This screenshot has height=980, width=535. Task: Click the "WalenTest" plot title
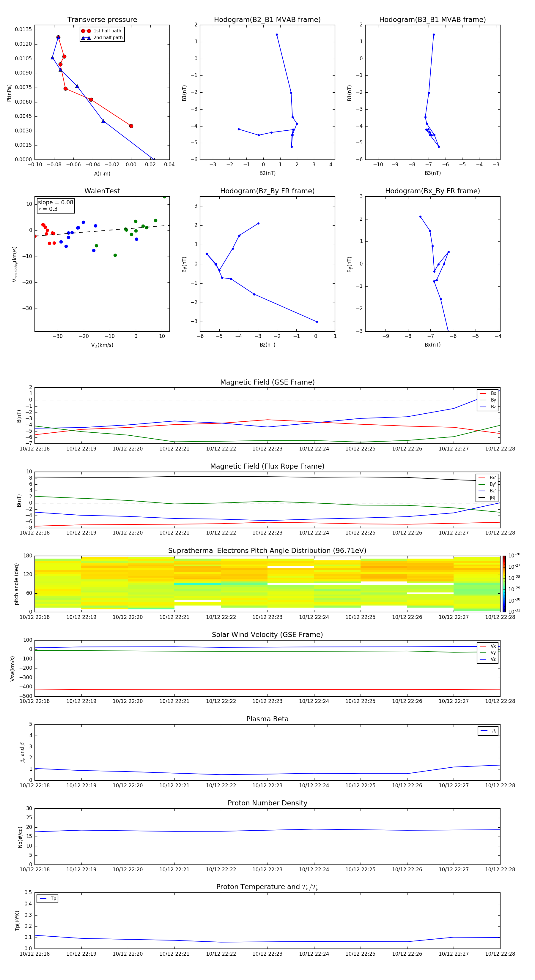tap(102, 191)
